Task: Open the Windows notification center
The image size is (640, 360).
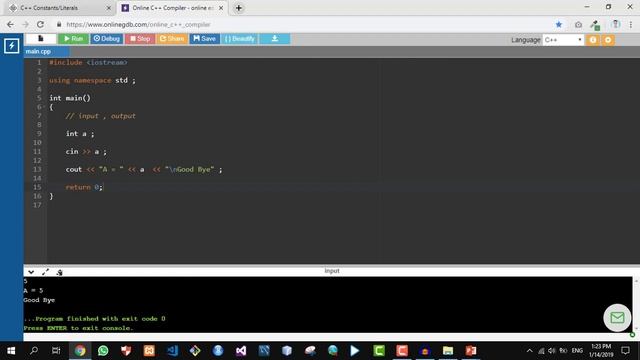Action: pyautogui.click(x=625, y=351)
